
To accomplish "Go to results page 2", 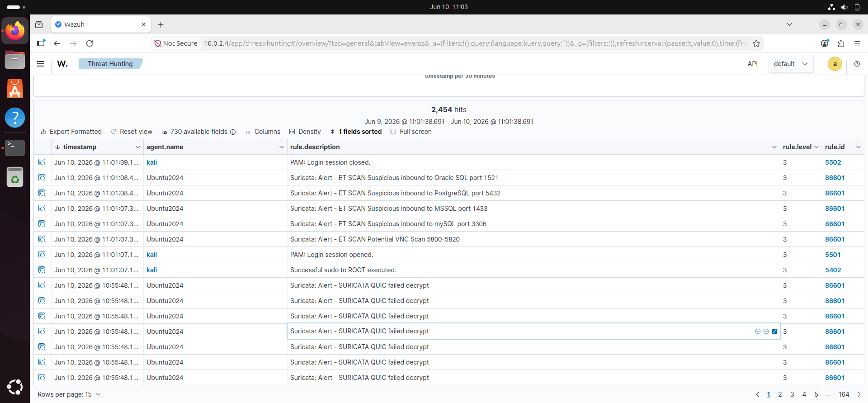I will (780, 394).
